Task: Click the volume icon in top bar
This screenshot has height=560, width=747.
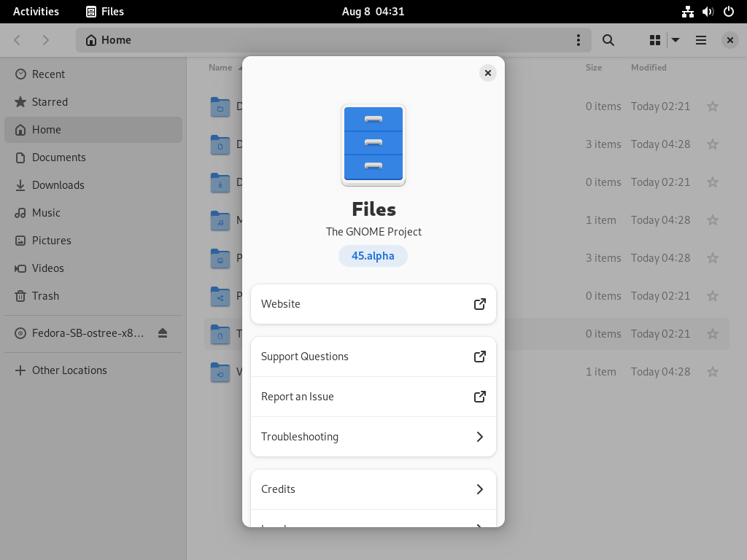Action: tap(708, 12)
